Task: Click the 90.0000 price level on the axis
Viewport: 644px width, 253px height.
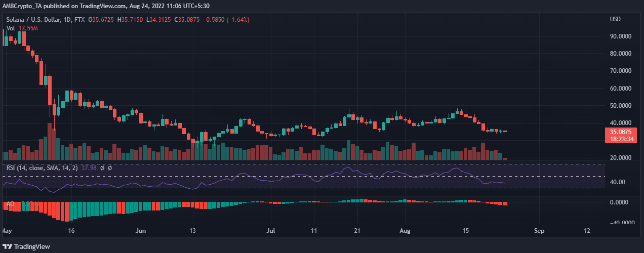Action: [x=623, y=36]
